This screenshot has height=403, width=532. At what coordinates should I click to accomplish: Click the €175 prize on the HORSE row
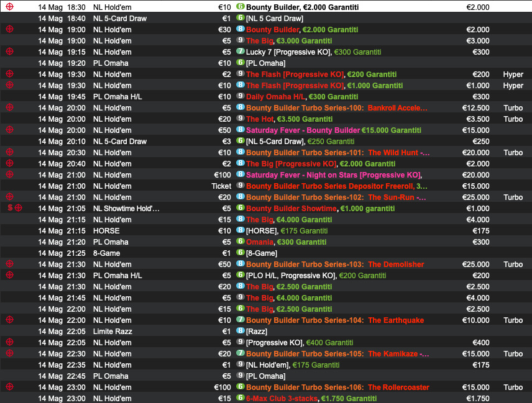click(481, 231)
